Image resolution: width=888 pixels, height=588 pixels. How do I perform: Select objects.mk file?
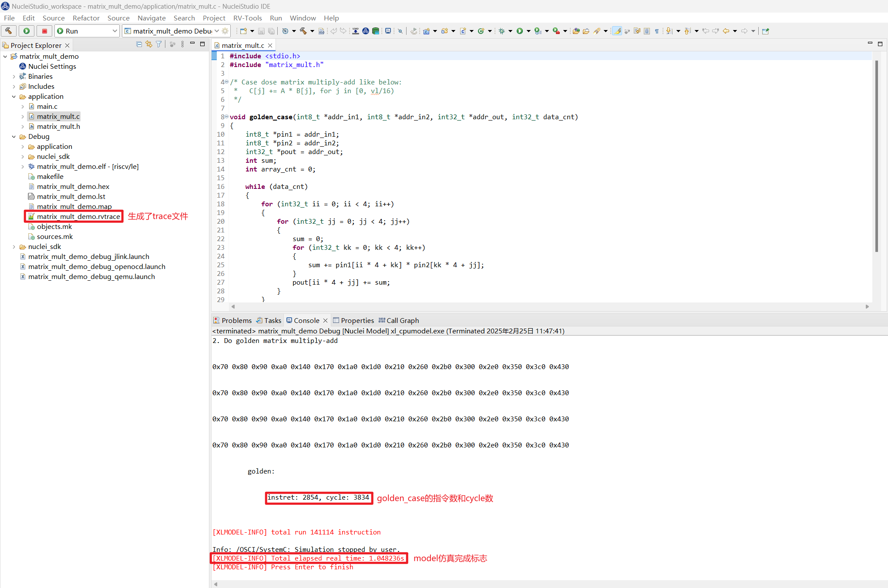[x=50, y=226]
